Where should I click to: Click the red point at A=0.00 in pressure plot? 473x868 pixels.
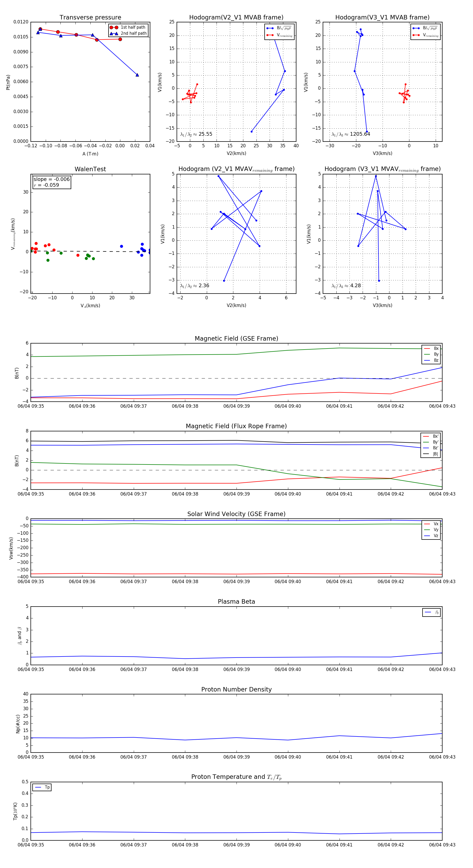(x=120, y=39)
